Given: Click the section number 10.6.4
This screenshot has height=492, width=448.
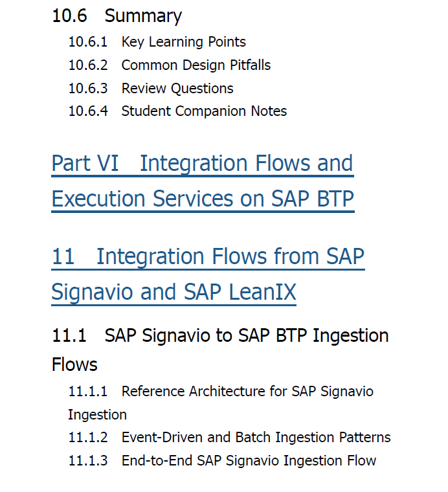Looking at the screenshot, I should tap(88, 111).
